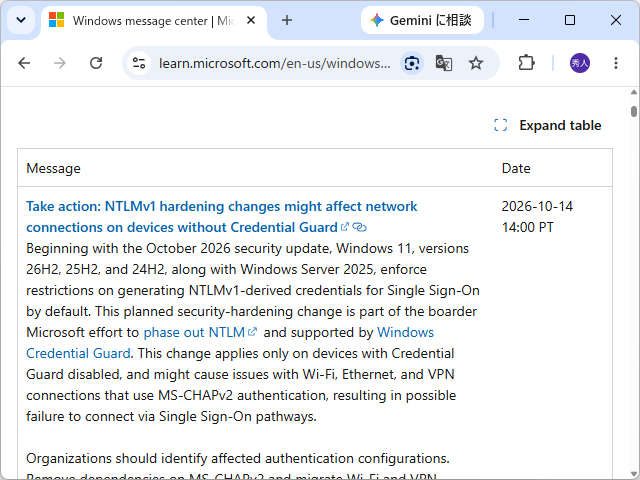The height and width of the screenshot is (480, 640).
Task: Minimize the browser window
Action: click(524, 20)
